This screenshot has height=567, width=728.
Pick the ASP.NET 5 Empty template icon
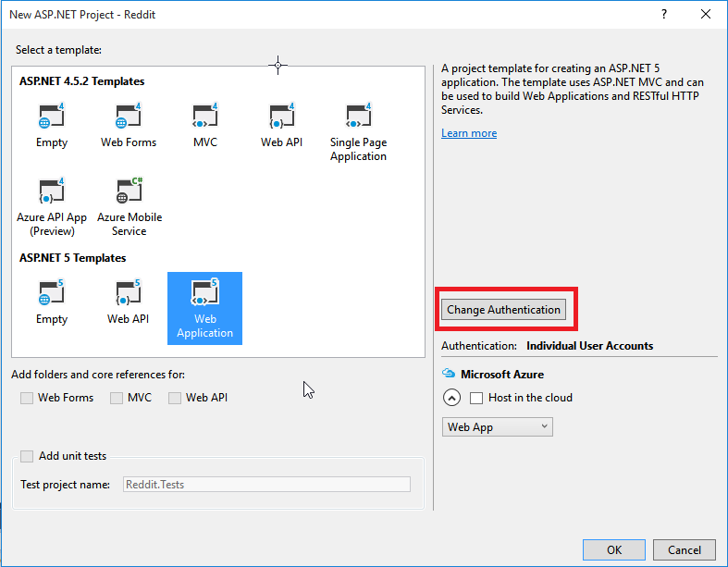click(x=52, y=292)
